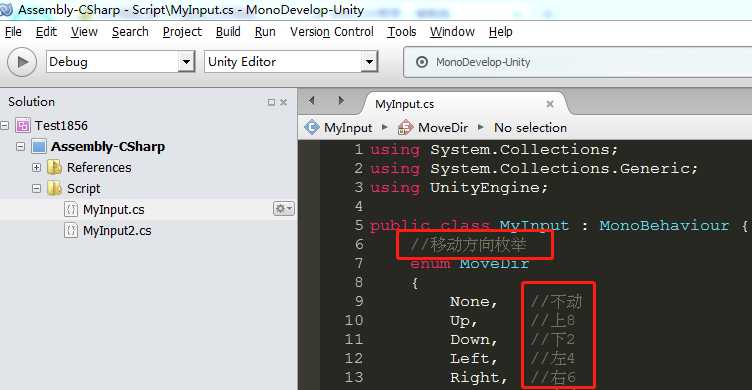
Task: Click the 'None,' enum entry
Action: pyautogui.click(x=474, y=302)
